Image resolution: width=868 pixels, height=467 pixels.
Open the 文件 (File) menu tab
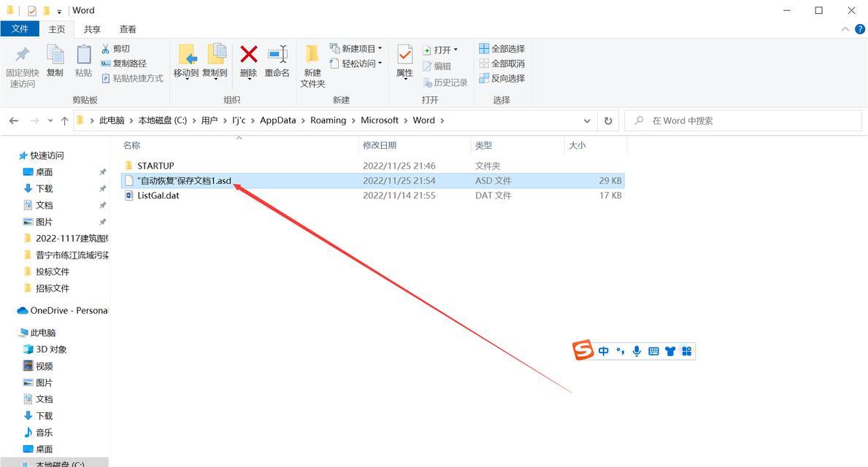tap(20, 28)
